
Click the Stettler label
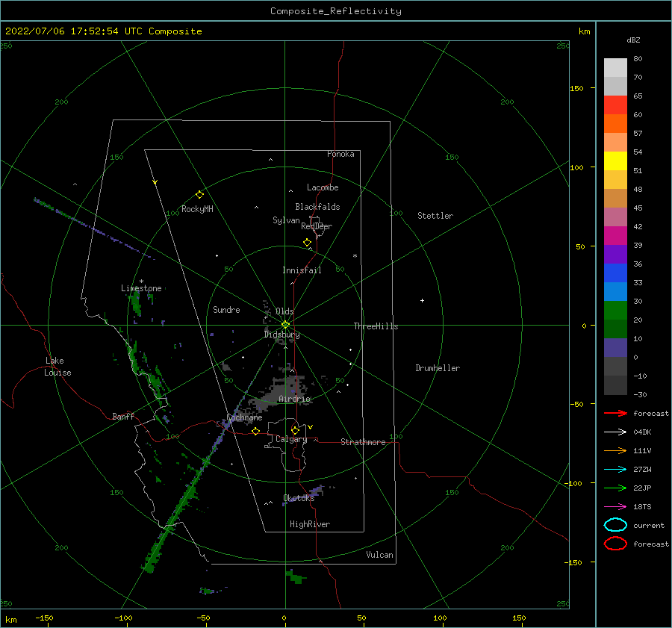point(435,216)
